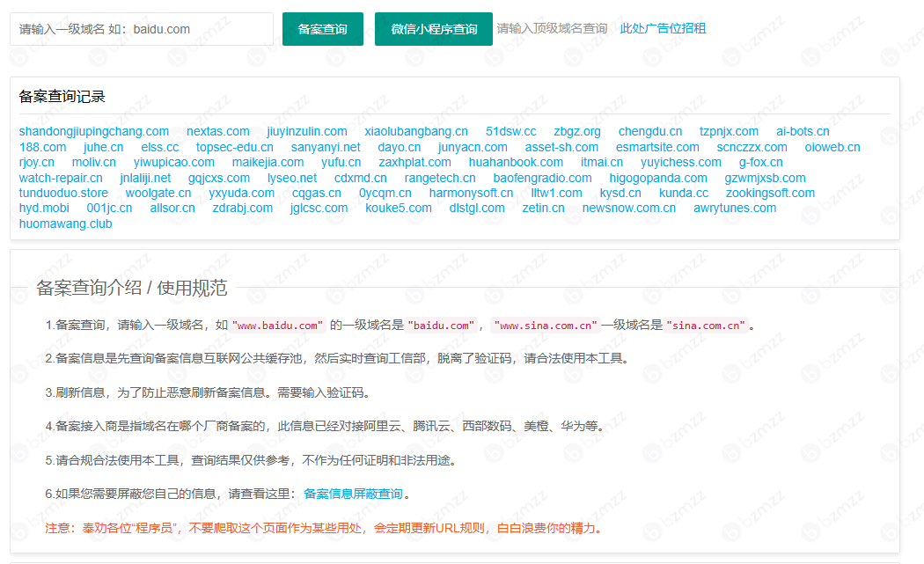Open tunduoduo.store record
The height and width of the screenshot is (564, 924).
coord(63,193)
